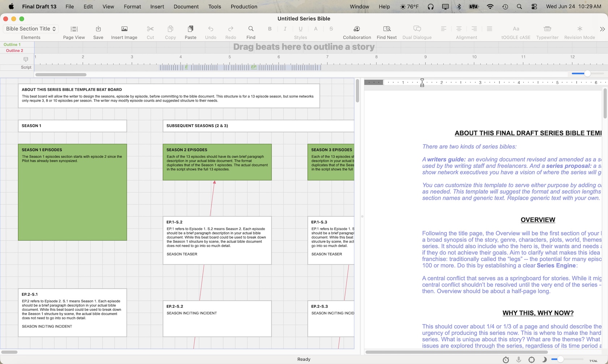
Task: Select the Outline 1 lane
Action: point(12,44)
